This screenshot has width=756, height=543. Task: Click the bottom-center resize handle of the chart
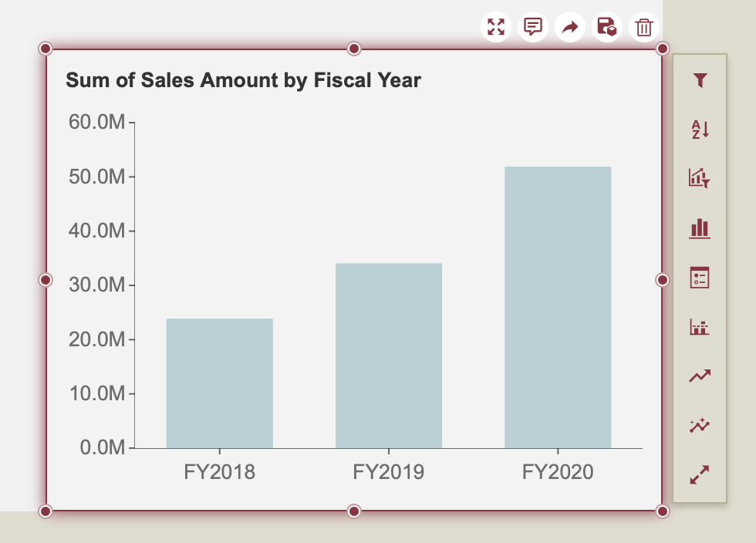pyautogui.click(x=354, y=511)
